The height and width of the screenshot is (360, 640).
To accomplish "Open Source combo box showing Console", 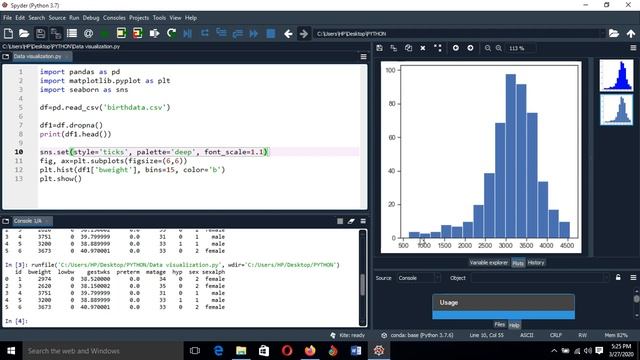I will [x=419, y=278].
